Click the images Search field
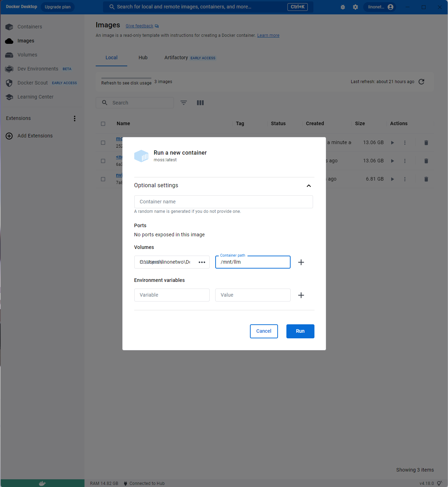The image size is (448, 487). 135,103
